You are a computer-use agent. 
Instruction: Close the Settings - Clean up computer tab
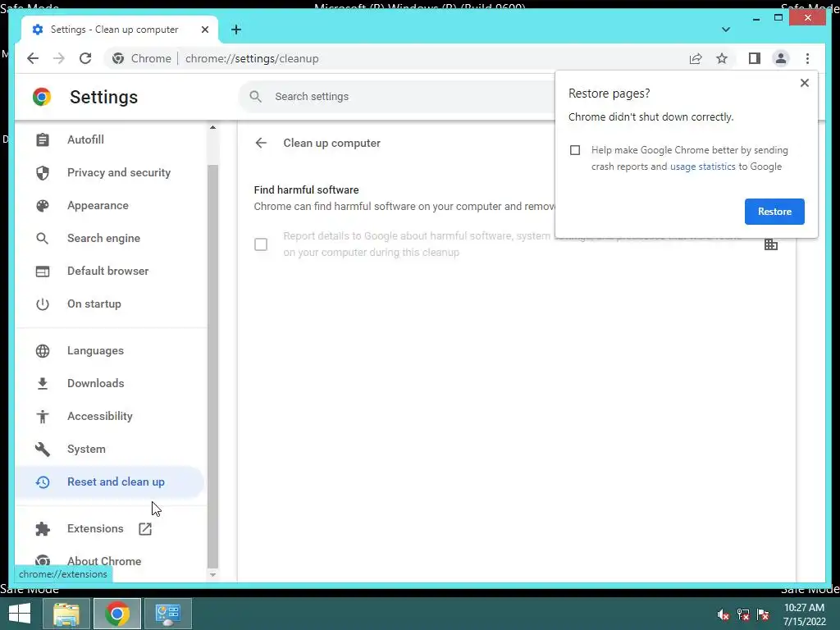pos(204,30)
